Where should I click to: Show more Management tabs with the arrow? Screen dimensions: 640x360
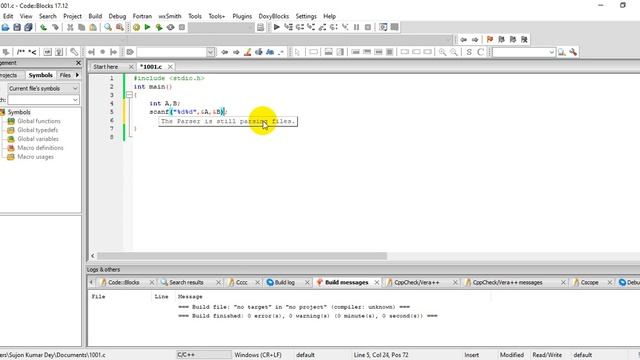pyautogui.click(x=77, y=75)
